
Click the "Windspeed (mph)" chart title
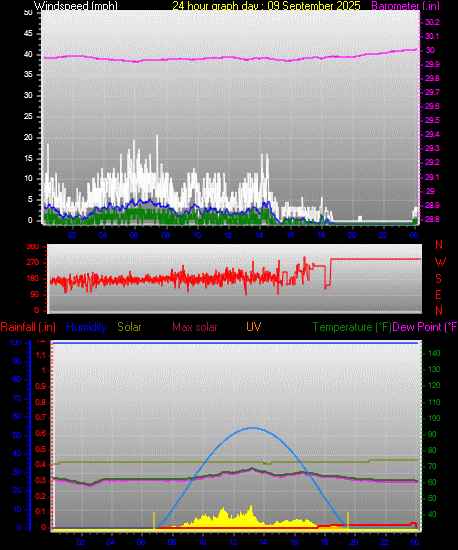coord(76,6)
